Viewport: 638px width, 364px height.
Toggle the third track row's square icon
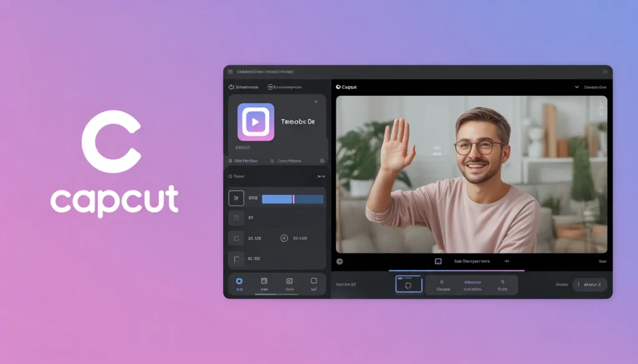point(236,238)
